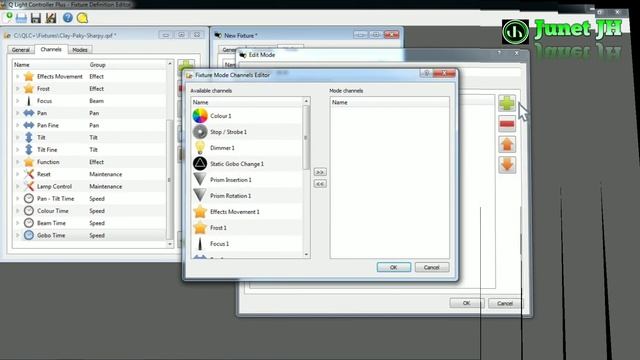
Task: Select the Focus 1 beam icon
Action: click(200, 244)
